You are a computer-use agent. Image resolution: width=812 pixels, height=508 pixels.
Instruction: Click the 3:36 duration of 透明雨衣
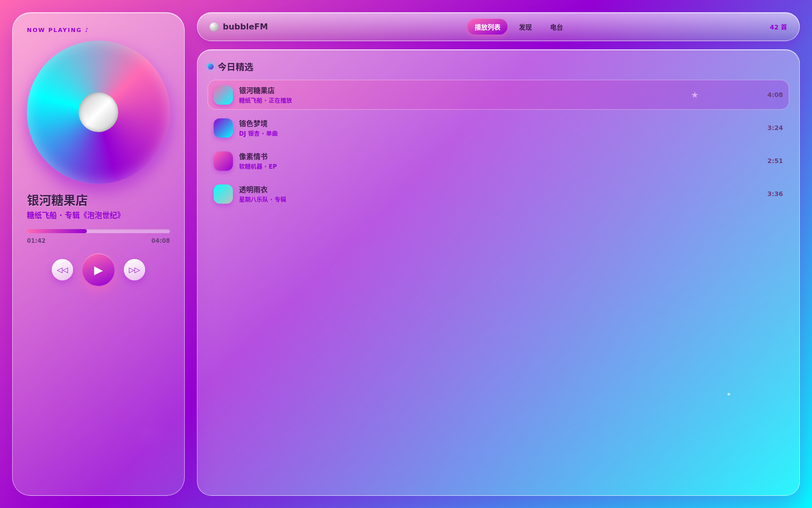[x=775, y=194]
